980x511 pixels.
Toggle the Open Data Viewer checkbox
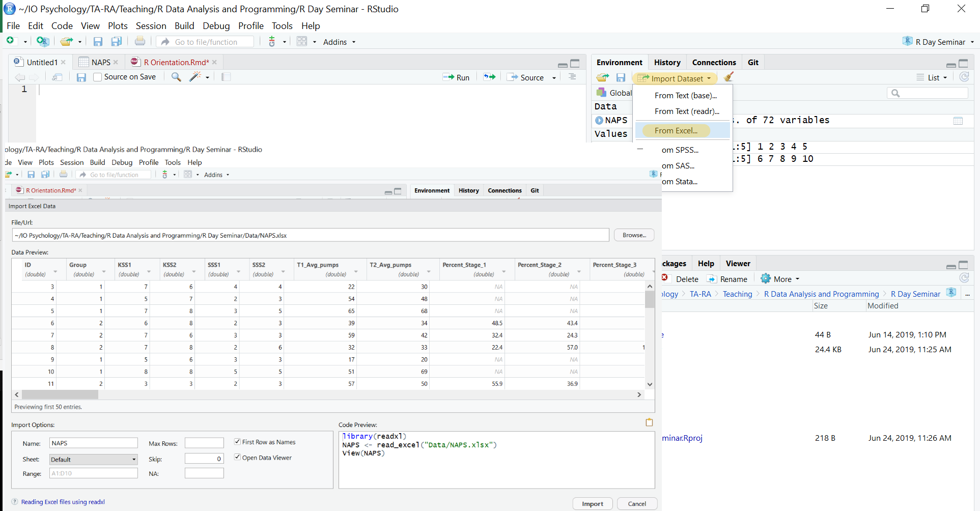pos(237,457)
